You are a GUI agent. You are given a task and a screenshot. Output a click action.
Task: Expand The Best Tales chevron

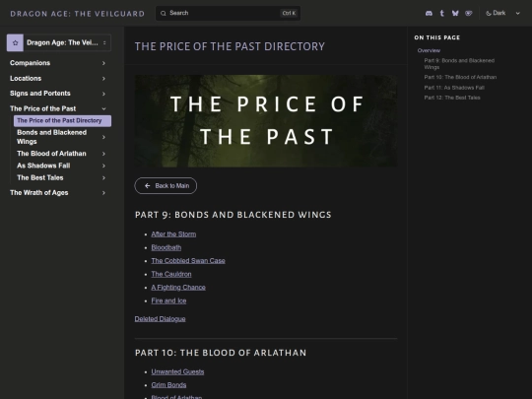103,177
